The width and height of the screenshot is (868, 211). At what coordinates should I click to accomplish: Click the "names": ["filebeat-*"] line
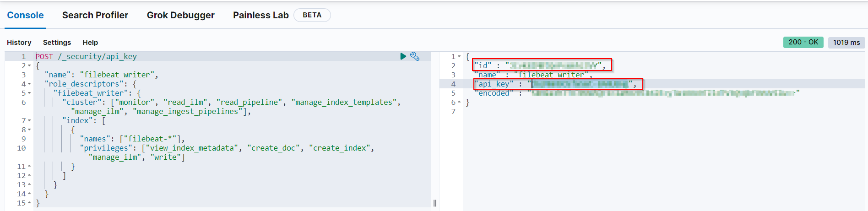132,139
